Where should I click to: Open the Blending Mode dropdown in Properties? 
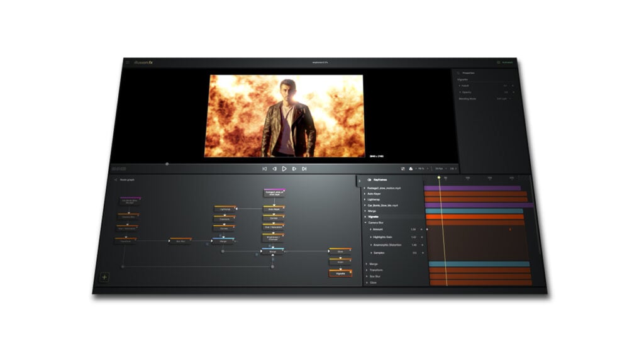click(504, 99)
